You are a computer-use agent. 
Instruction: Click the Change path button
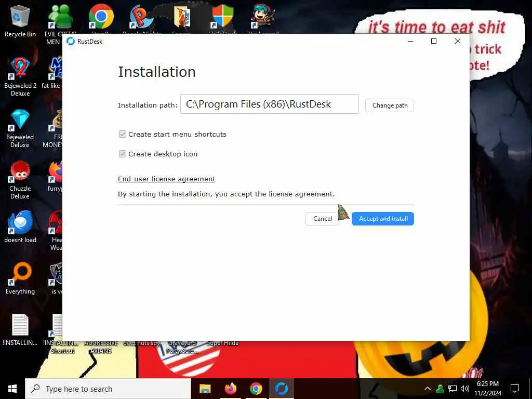click(390, 105)
